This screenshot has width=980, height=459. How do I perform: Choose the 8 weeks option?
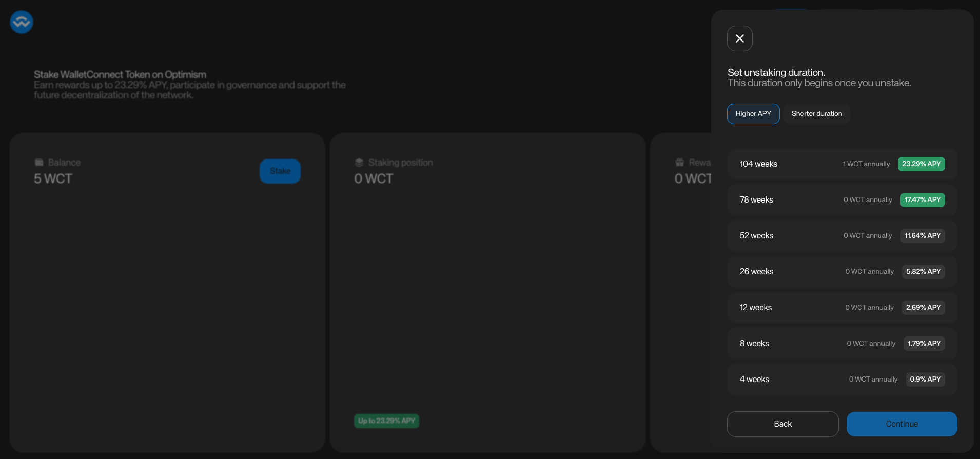point(842,344)
